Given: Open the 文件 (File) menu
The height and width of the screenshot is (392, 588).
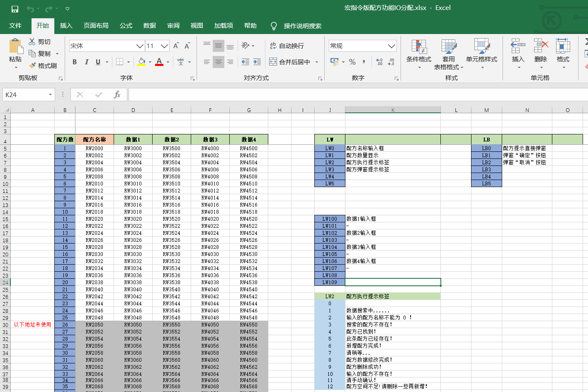Looking at the screenshot, I should point(15,26).
